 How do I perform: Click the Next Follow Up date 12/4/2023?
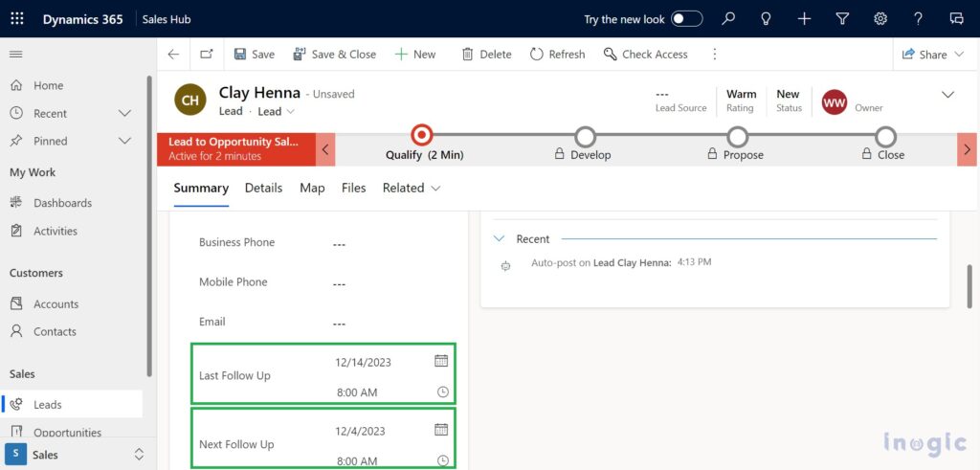tap(360, 432)
